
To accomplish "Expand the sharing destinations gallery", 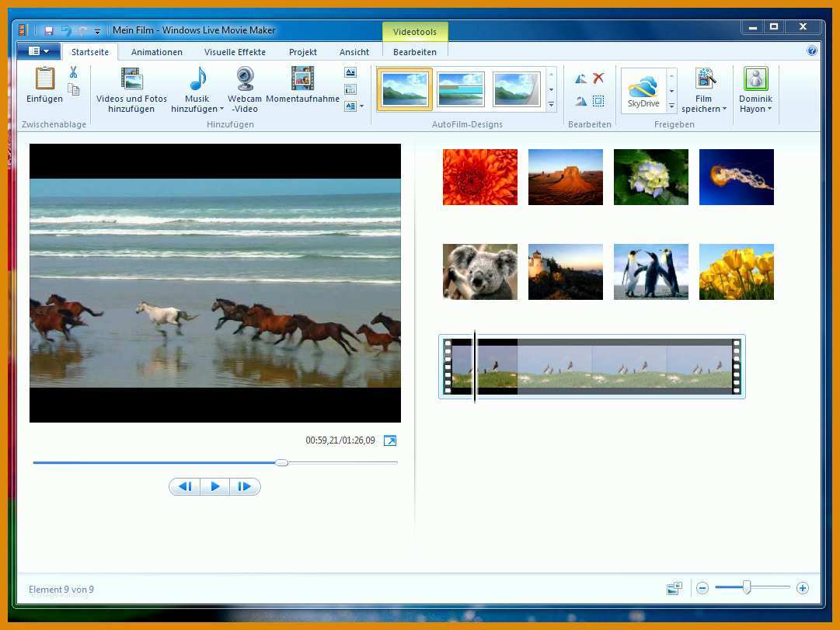I will [672, 106].
